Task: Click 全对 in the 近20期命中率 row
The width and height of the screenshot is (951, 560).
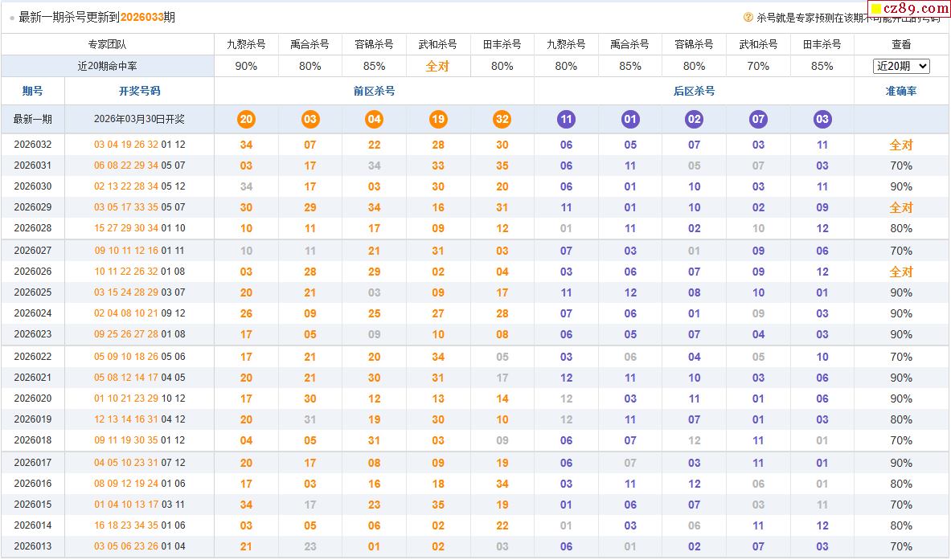Action: (x=437, y=66)
